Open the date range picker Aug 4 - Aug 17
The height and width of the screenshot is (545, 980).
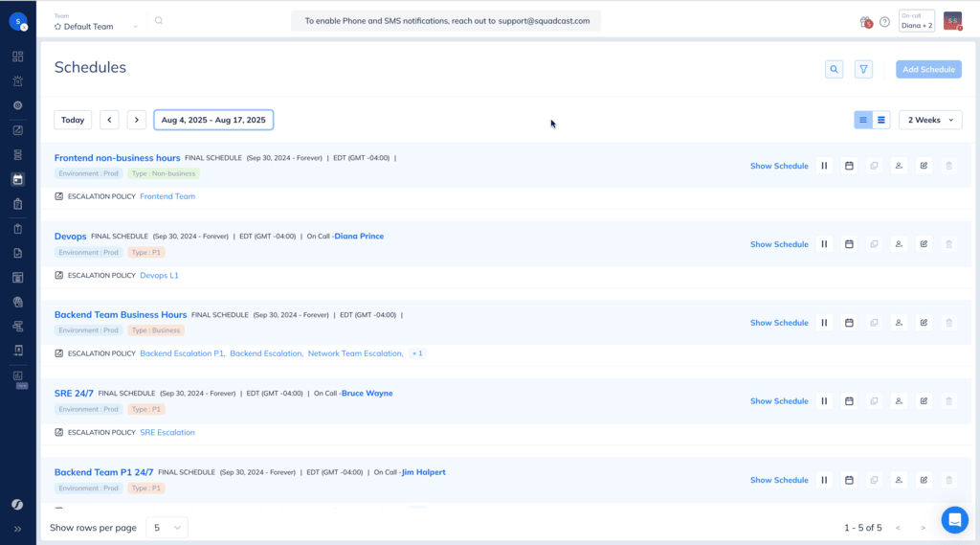coord(213,120)
